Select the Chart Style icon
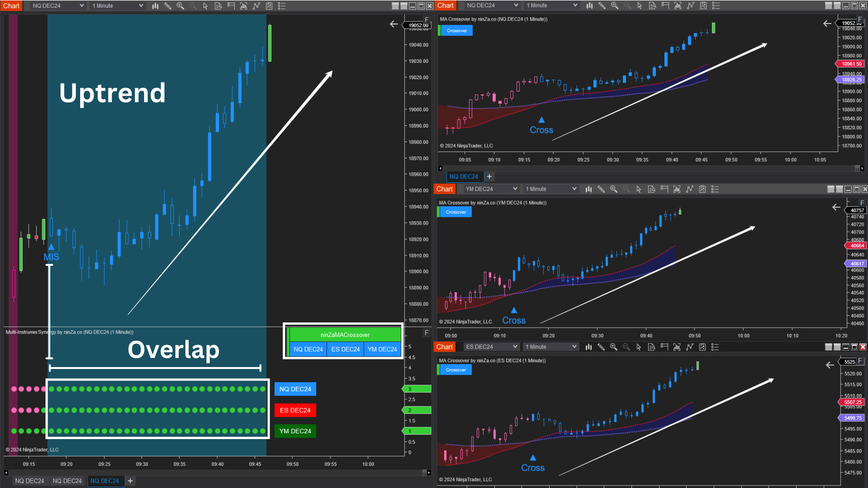This screenshot has height=488, width=868. click(x=155, y=6)
